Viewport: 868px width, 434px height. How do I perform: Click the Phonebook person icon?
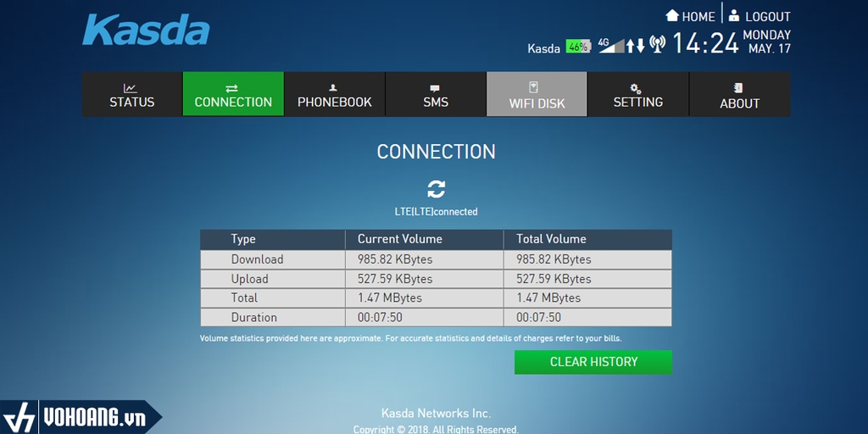pyautogui.click(x=333, y=88)
